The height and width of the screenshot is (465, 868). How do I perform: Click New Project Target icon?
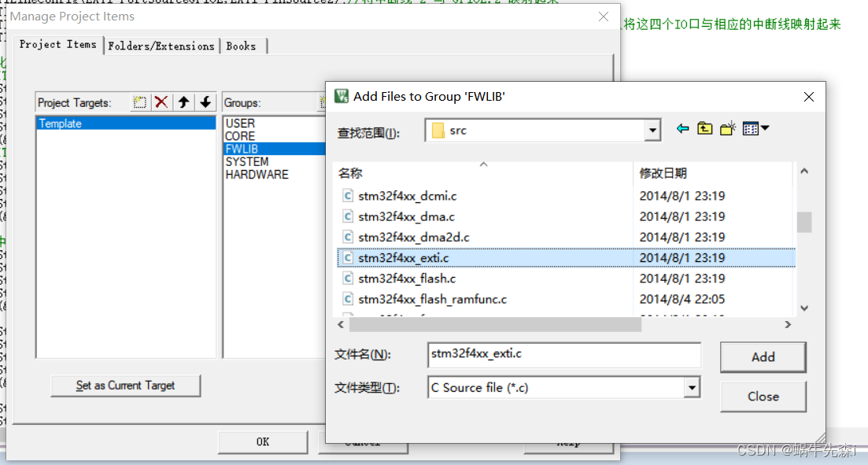(x=139, y=102)
